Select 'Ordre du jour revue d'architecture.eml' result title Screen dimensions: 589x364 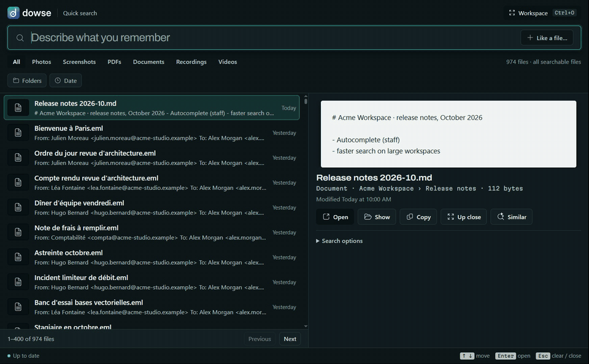[x=95, y=153]
